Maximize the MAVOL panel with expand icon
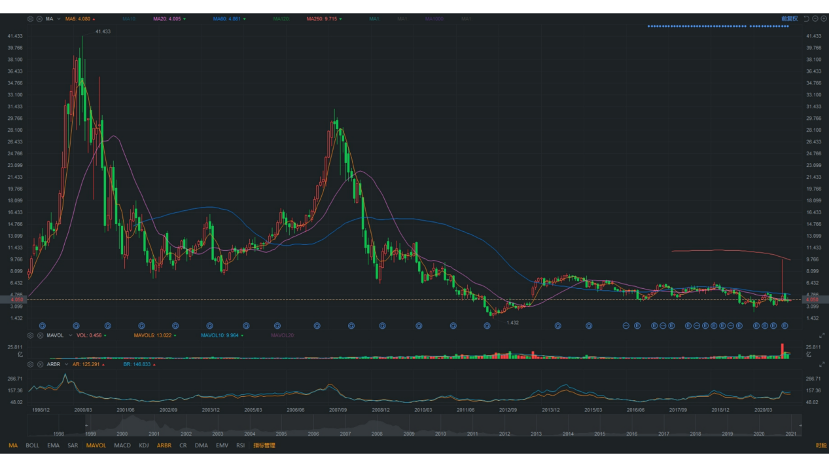Screen dimensions: 830x468 click(822, 336)
